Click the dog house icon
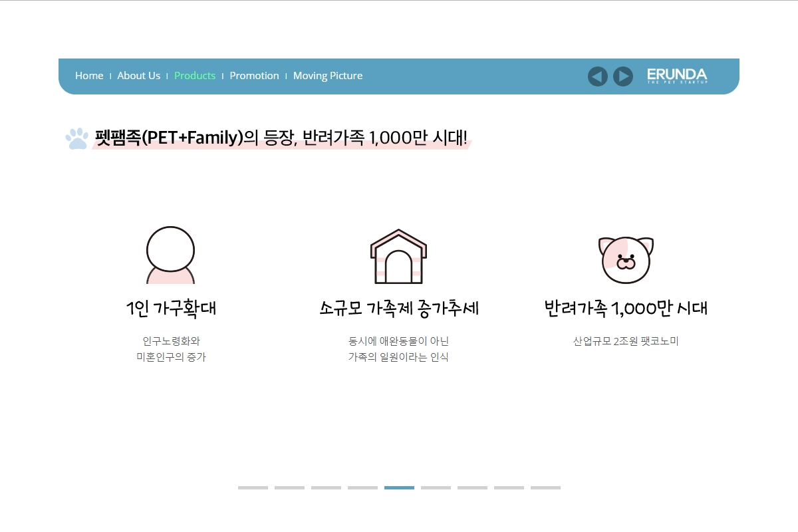Viewport: 798px width, 532px height. pos(398,256)
